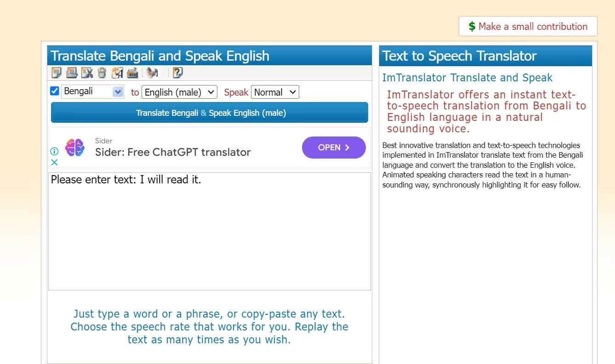Viewport: 615px width, 364px height.
Task: Open the Bengali source language dropdown
Action: tap(92, 91)
